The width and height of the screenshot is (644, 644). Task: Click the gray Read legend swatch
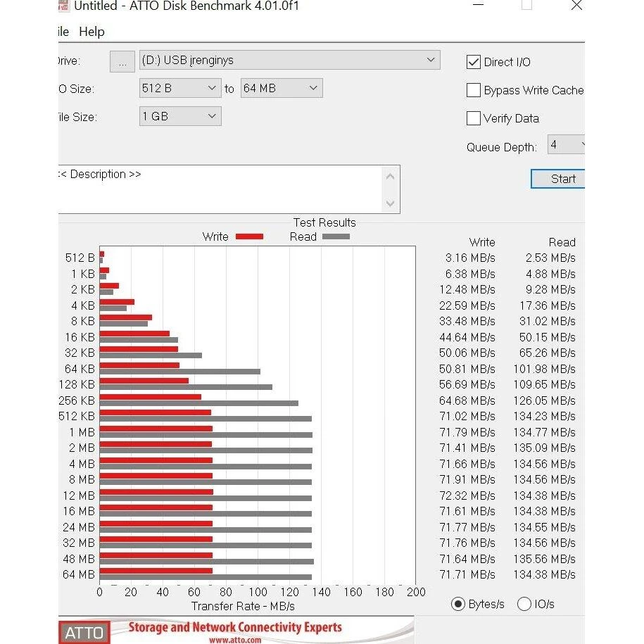coord(336,236)
